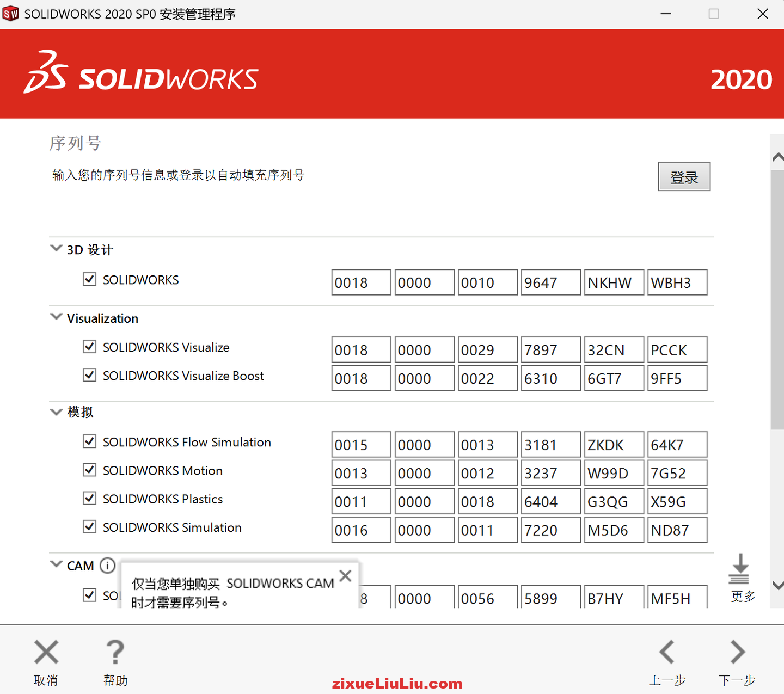Uncheck the SOLIDWORKS product checkbox
Image resolution: width=784 pixels, height=694 pixels.
(x=89, y=279)
